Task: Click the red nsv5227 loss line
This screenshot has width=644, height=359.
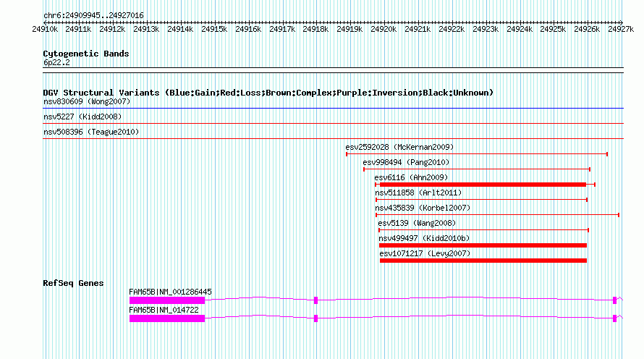Action: [333, 124]
